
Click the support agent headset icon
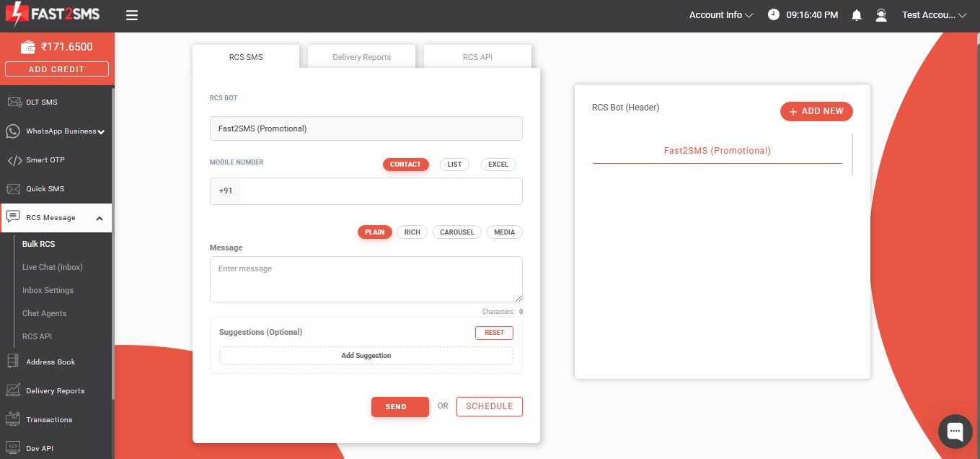pyautogui.click(x=880, y=14)
